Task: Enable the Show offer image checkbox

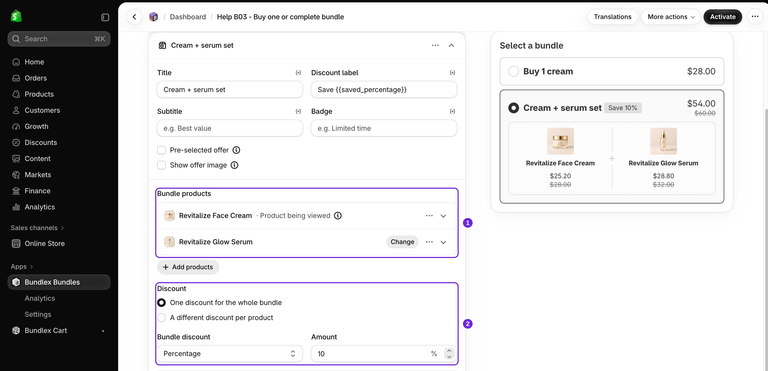Action: [161, 165]
